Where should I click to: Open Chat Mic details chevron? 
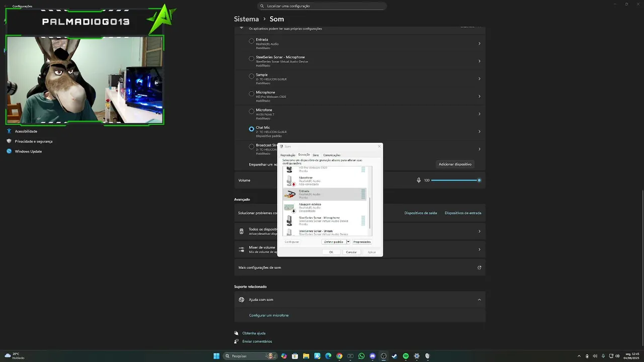click(479, 131)
